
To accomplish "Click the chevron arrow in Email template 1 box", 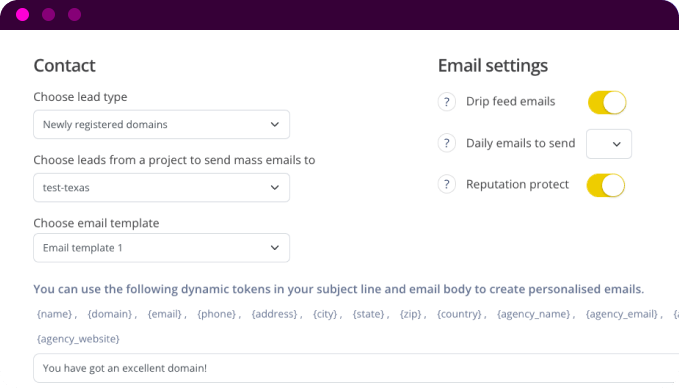I will tap(275, 248).
